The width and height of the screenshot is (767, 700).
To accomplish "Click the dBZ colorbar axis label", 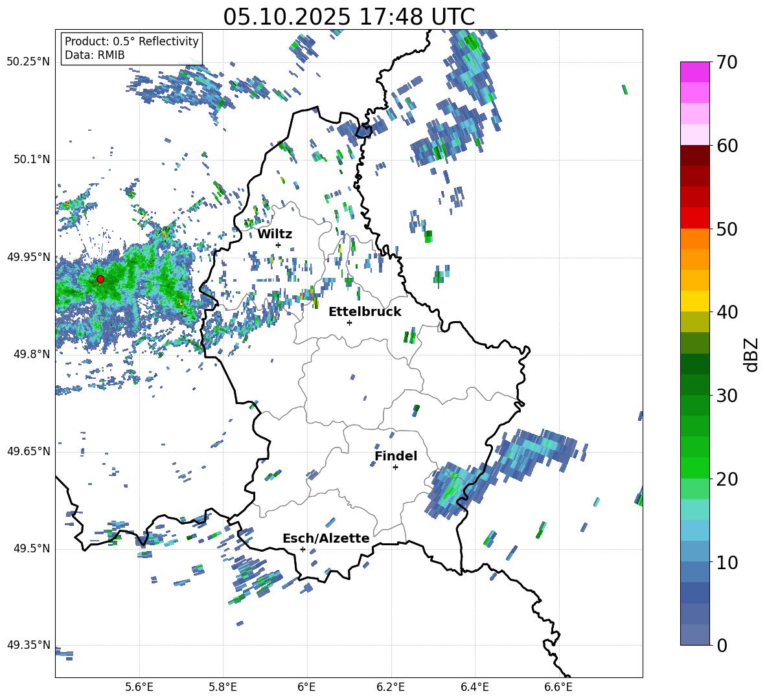I will click(x=751, y=354).
